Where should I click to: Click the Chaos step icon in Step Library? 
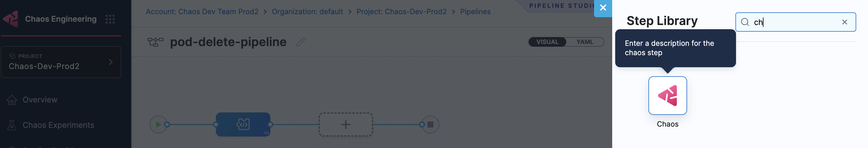click(x=667, y=96)
